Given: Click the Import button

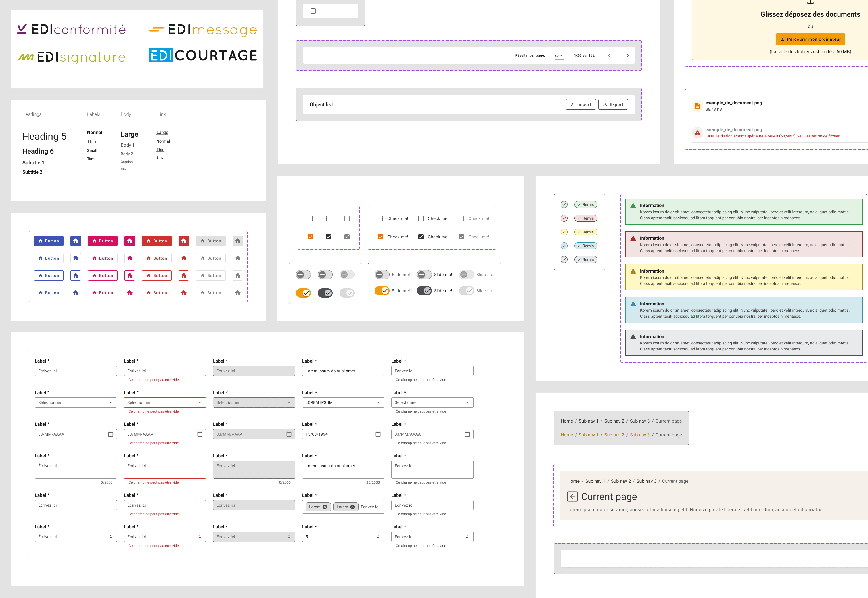Looking at the screenshot, I should pos(581,105).
